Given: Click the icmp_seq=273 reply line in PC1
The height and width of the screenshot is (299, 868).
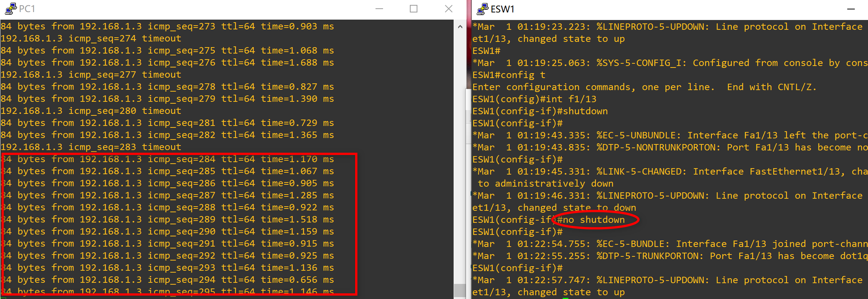Looking at the screenshot, I should (167, 26).
